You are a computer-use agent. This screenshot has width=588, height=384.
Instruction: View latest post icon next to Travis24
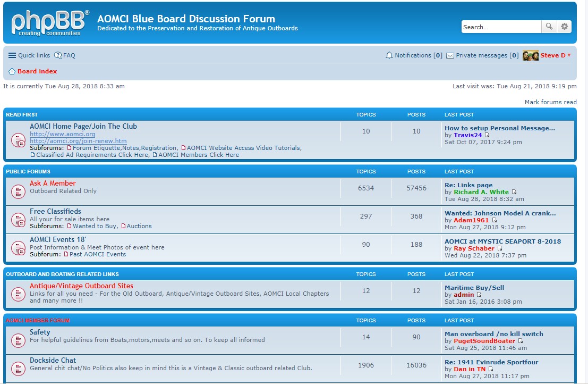click(x=487, y=135)
